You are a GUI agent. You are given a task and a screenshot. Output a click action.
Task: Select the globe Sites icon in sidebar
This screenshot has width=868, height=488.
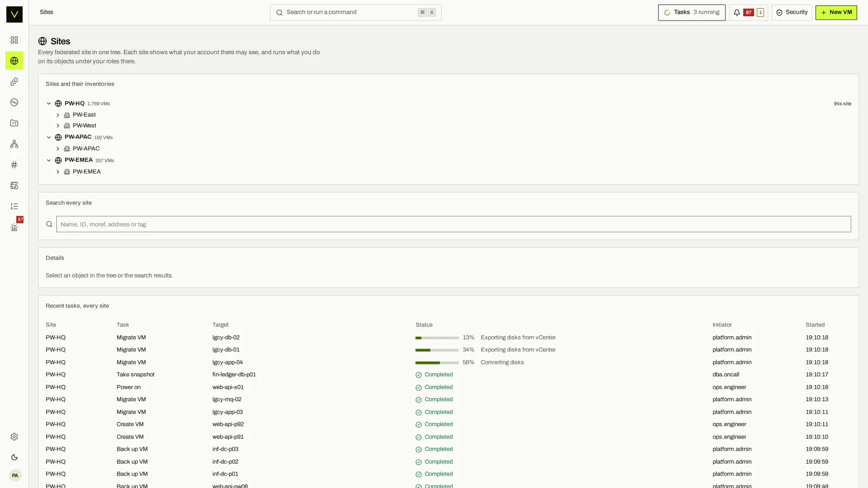pyautogui.click(x=14, y=61)
